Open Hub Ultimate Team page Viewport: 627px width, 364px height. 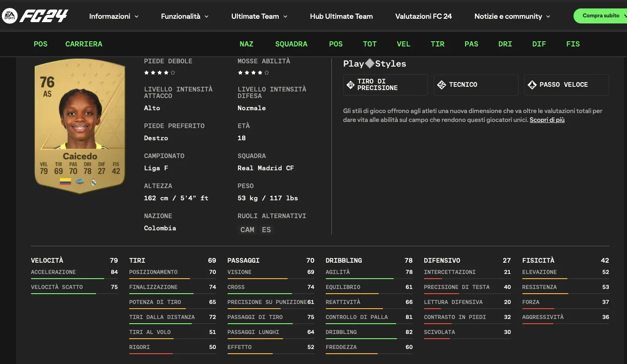[341, 16]
